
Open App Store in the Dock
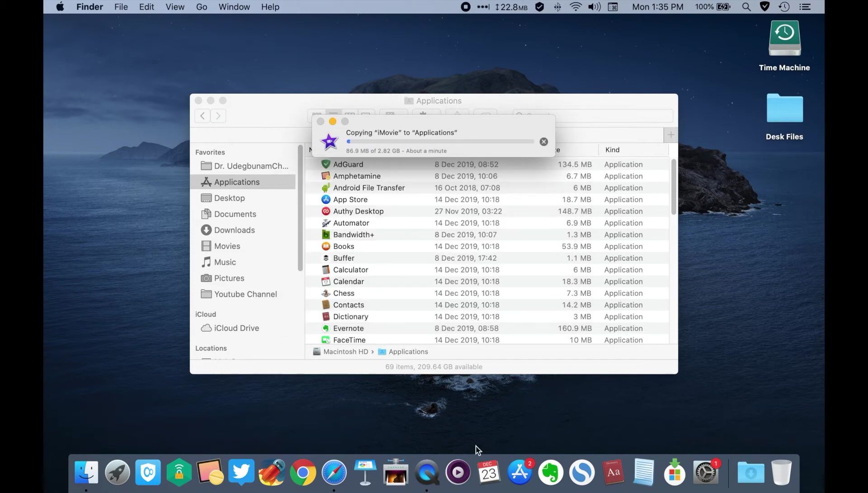[x=519, y=473]
